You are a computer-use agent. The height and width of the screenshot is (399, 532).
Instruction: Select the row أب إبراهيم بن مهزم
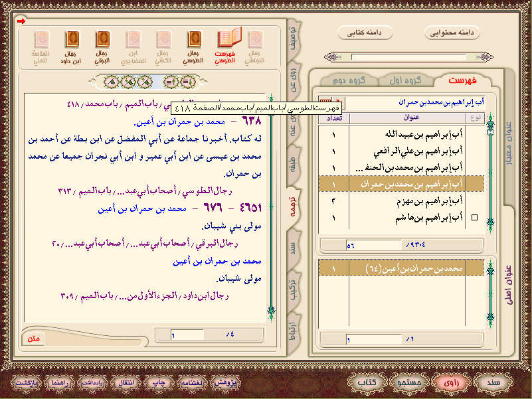click(x=401, y=201)
